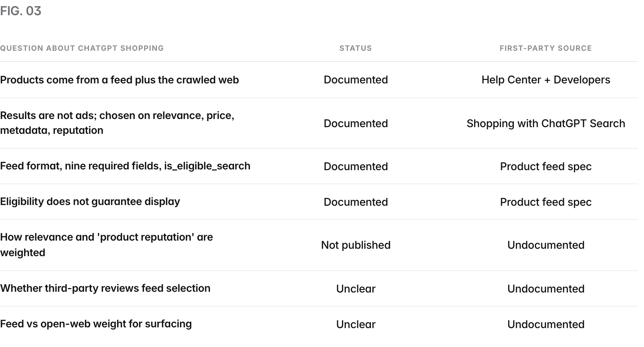Image resolution: width=644 pixels, height=347 pixels.
Task: Click 'Undocumented' in the third-party reviews row
Action: coord(546,289)
